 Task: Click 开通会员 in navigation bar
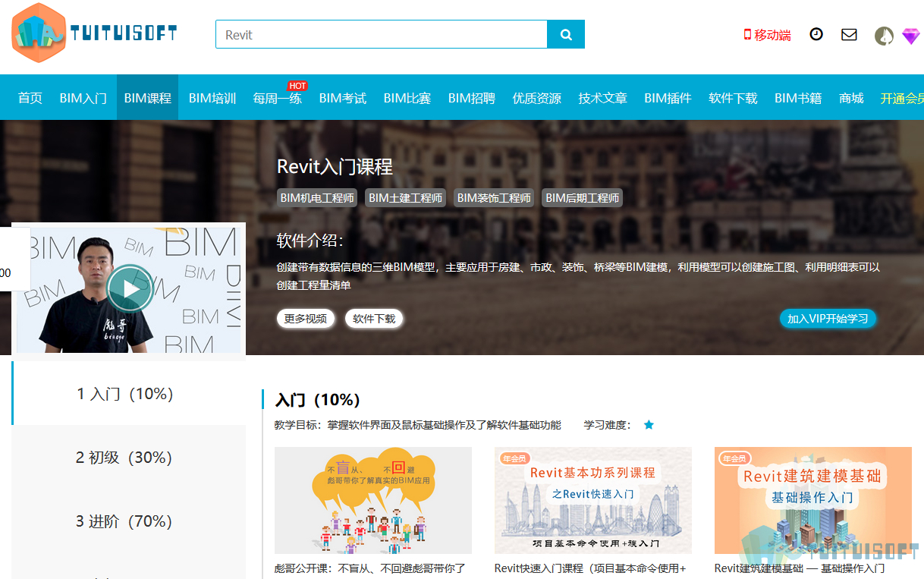click(902, 99)
